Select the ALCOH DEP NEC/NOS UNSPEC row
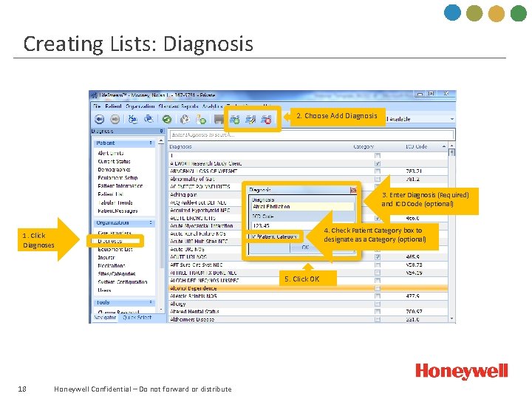This screenshot has width=532, height=399. point(308,281)
